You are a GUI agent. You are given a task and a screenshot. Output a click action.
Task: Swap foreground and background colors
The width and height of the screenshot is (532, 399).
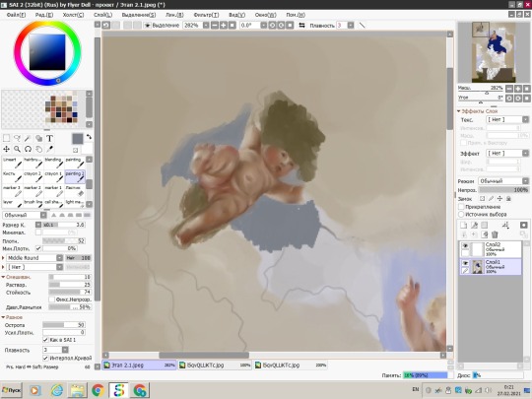click(x=89, y=137)
